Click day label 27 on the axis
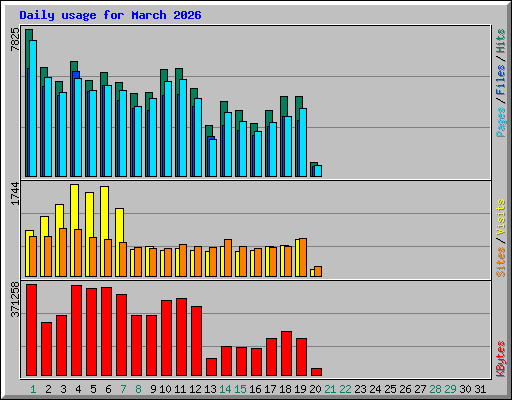Viewport: 512px width, 400px height. [x=420, y=389]
